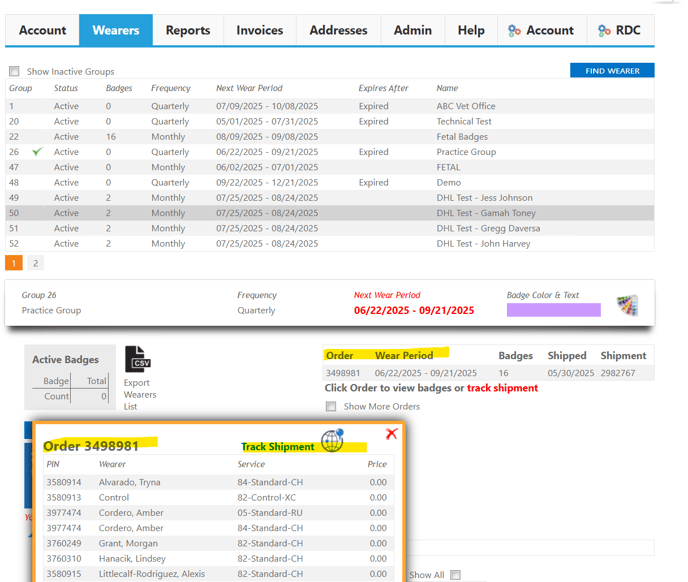The width and height of the screenshot is (688, 582).
Task: Click Hanacik, Lindsey wearer row
Action: (219, 559)
